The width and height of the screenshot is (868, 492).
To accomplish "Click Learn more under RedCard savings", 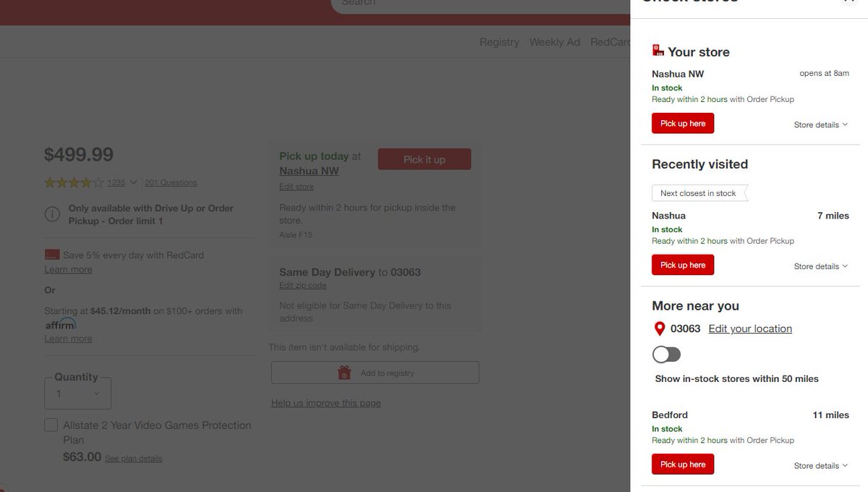I will [68, 269].
